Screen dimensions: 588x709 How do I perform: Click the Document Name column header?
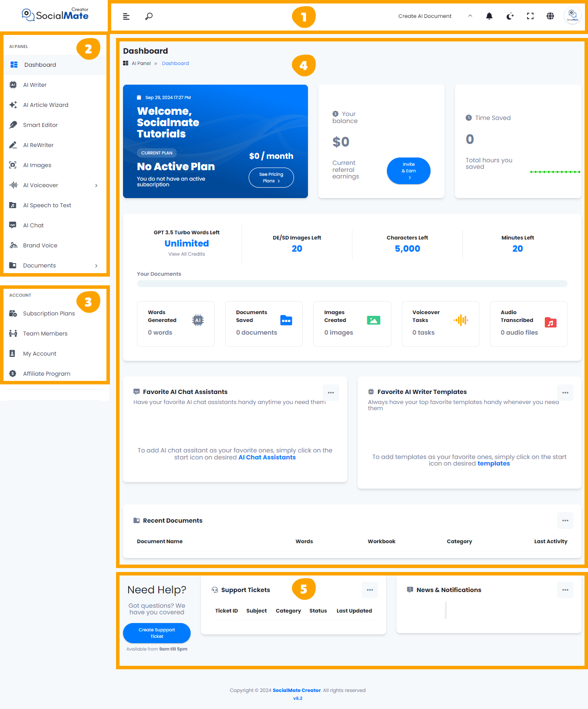(x=160, y=541)
